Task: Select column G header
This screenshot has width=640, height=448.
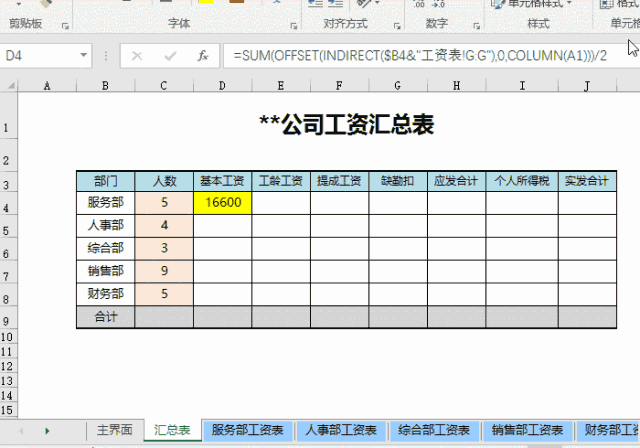Action: point(398,86)
